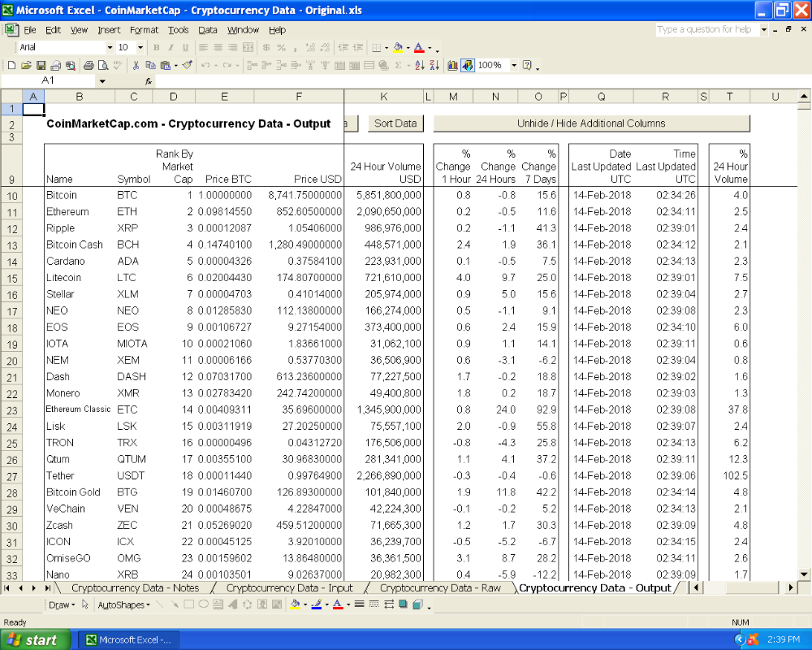Toggle right text alignment

click(233, 48)
